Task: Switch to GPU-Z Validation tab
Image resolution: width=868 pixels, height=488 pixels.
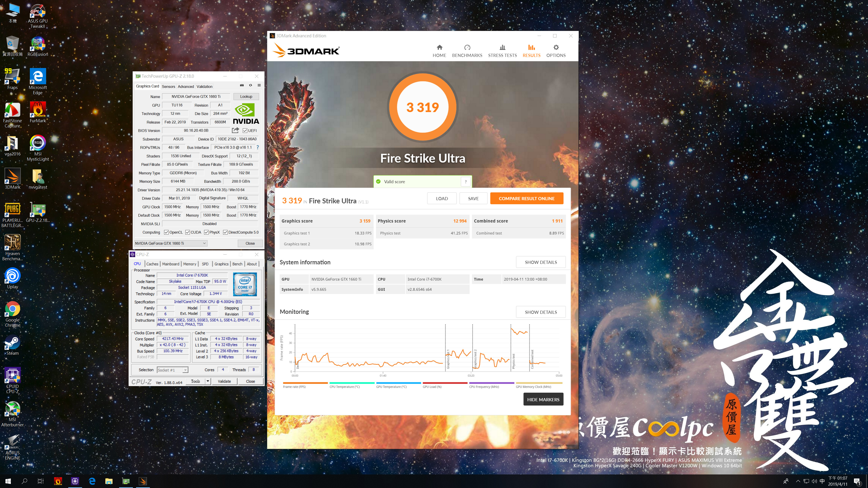Action: click(x=204, y=87)
